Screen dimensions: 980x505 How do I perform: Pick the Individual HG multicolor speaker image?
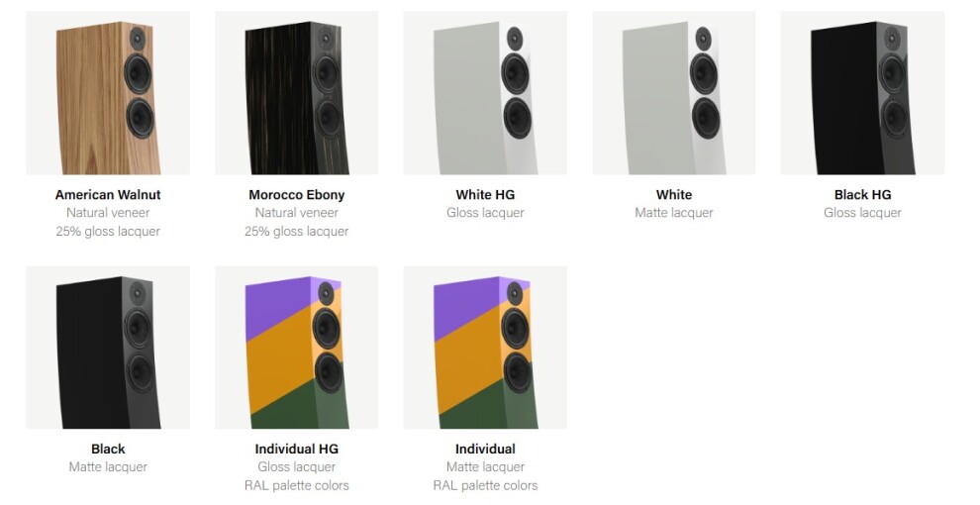tap(296, 348)
